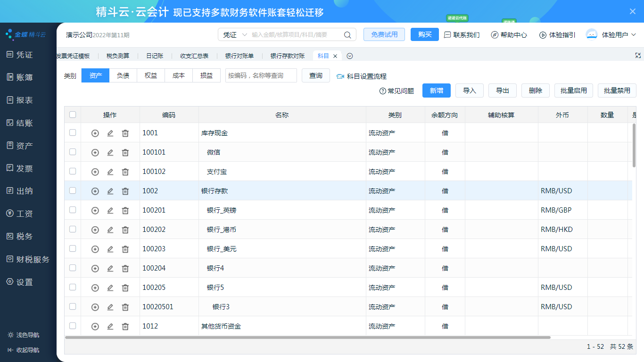Select the checkbox for 其他货币资金 row

73,326
